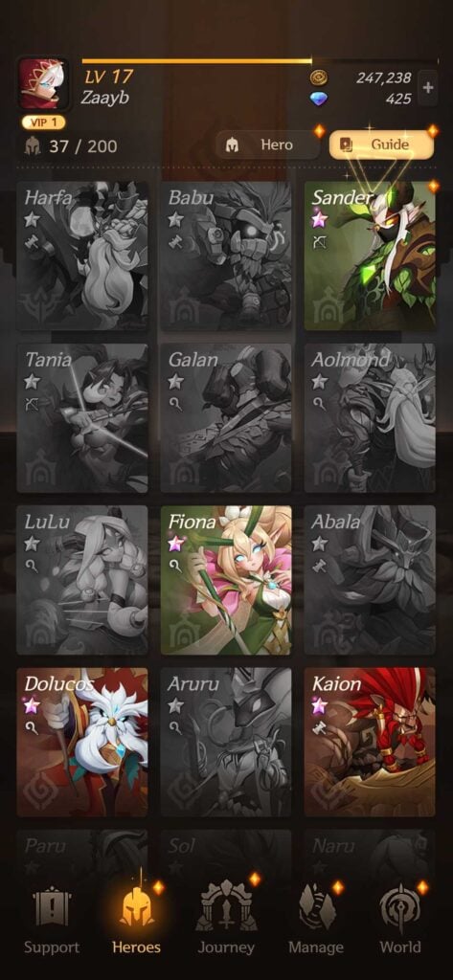Tap the hero count helmet icon
Image resolution: width=453 pixels, height=980 pixels.
(32, 146)
